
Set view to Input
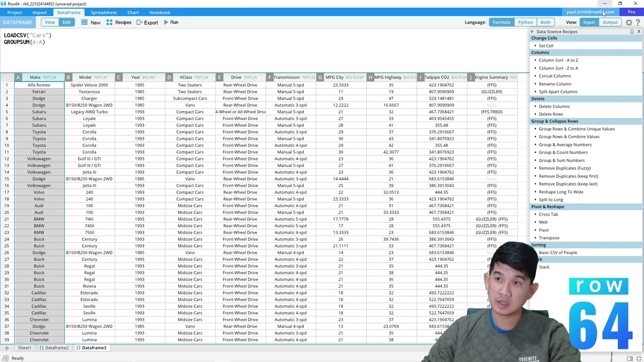point(589,22)
